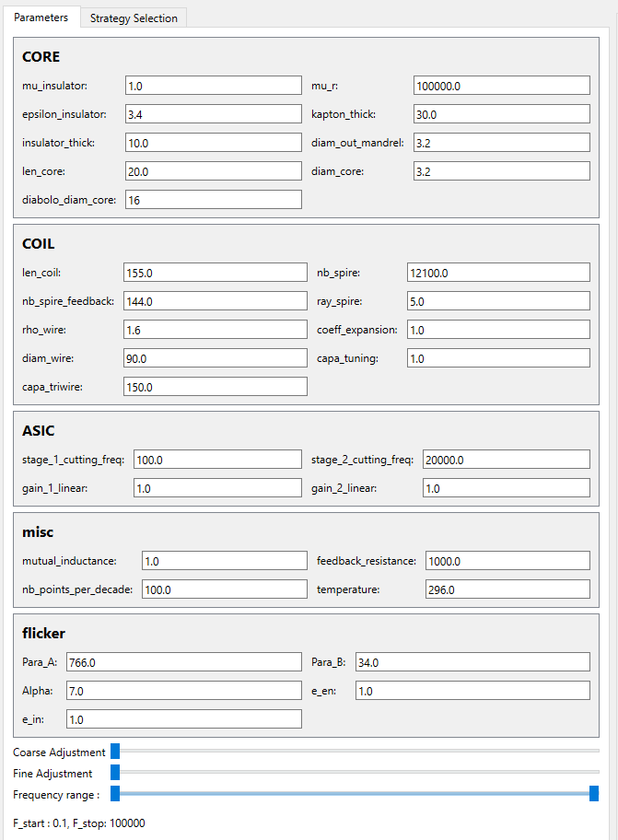This screenshot has width=618, height=840.
Task: Click the feedback_resistance field
Action: 507,561
